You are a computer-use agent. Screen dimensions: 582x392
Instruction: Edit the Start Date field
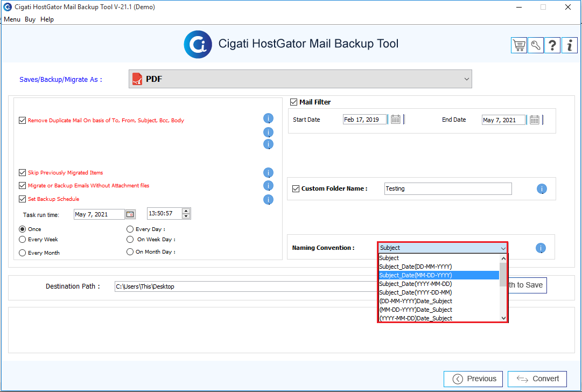[x=364, y=120]
